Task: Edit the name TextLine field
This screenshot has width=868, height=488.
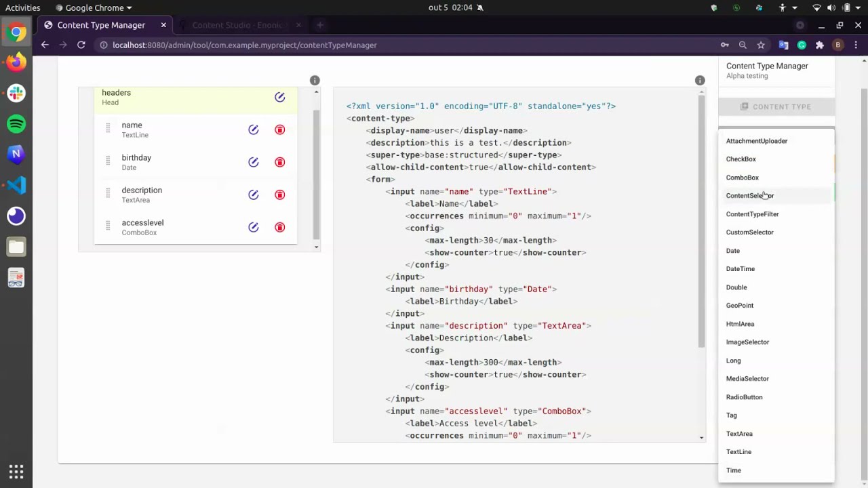Action: (254, 129)
